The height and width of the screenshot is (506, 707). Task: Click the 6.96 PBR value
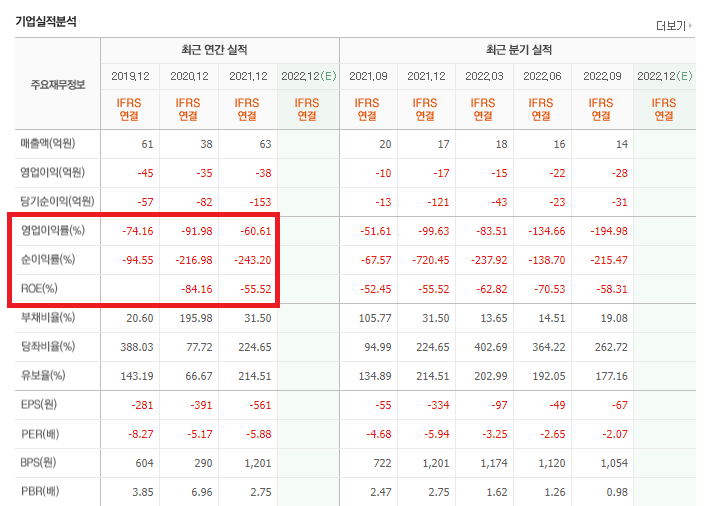pyautogui.click(x=202, y=492)
